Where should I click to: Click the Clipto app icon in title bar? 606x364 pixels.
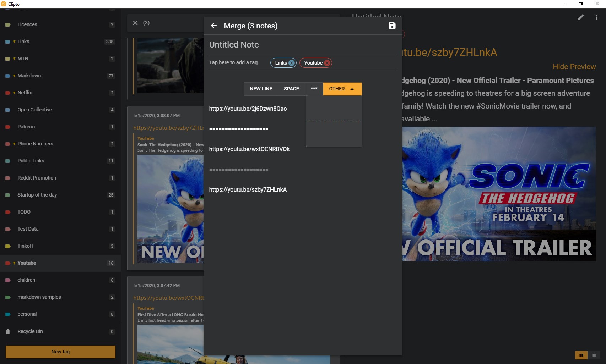(4, 4)
